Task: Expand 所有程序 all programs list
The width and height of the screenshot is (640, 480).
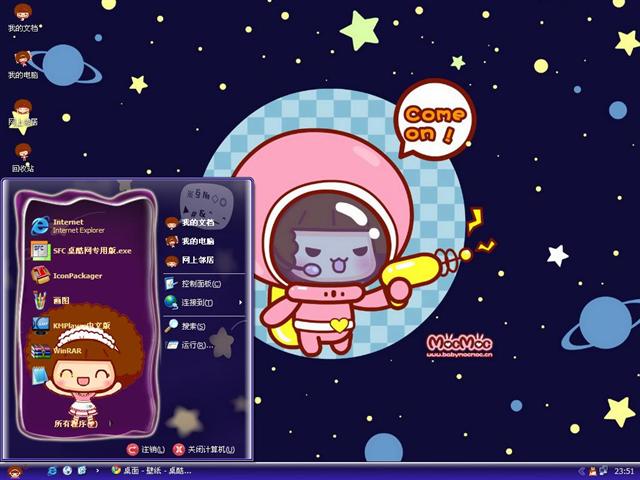Action: [x=76, y=424]
